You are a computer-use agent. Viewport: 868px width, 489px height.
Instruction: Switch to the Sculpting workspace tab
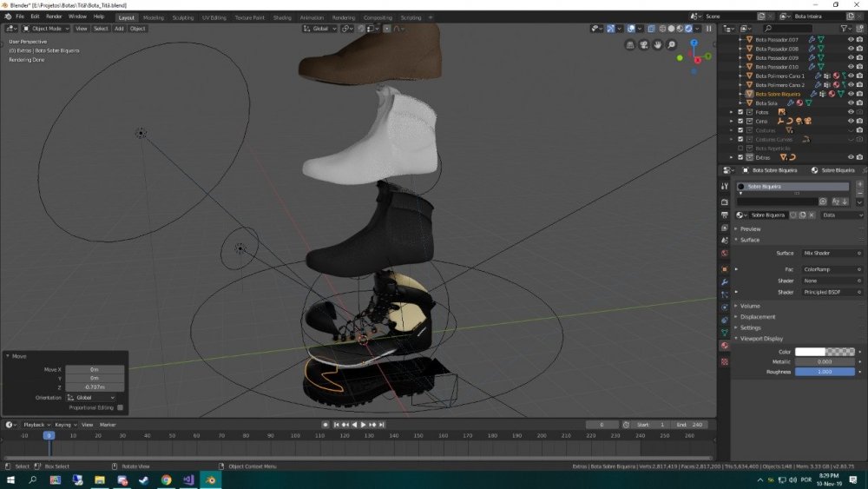183,17
